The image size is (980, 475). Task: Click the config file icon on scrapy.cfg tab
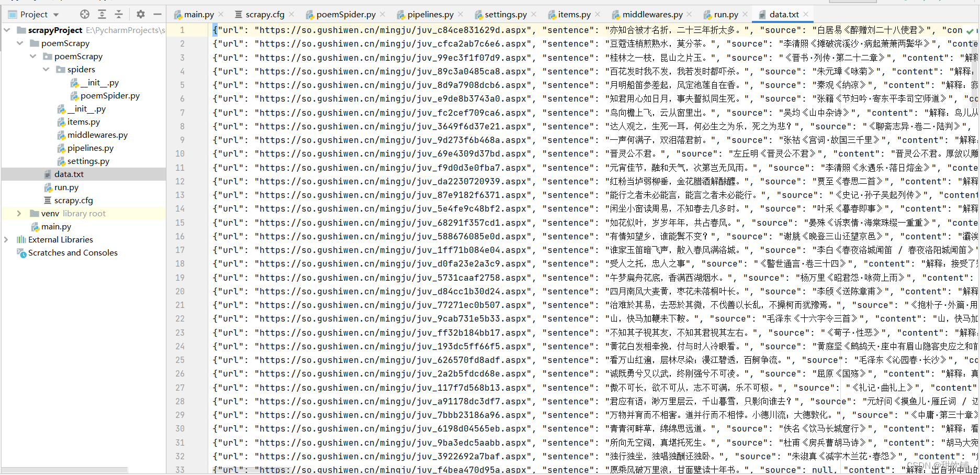(239, 15)
